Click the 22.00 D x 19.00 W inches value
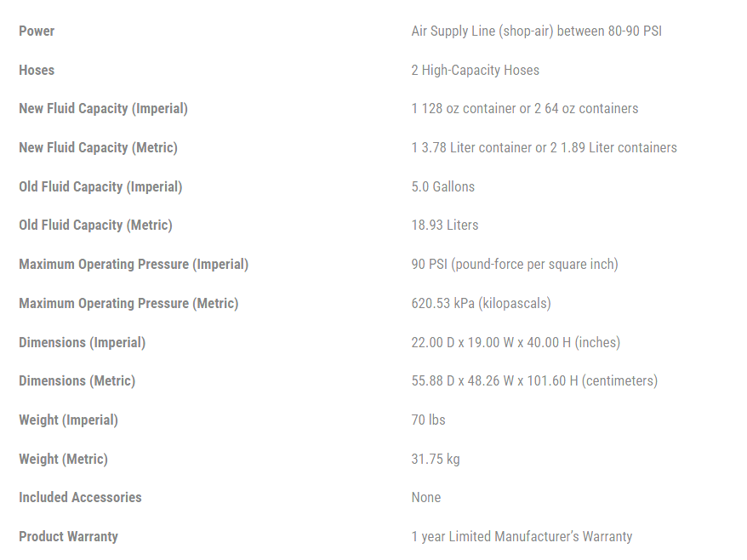Image resolution: width=747 pixels, height=560 pixels. click(516, 343)
